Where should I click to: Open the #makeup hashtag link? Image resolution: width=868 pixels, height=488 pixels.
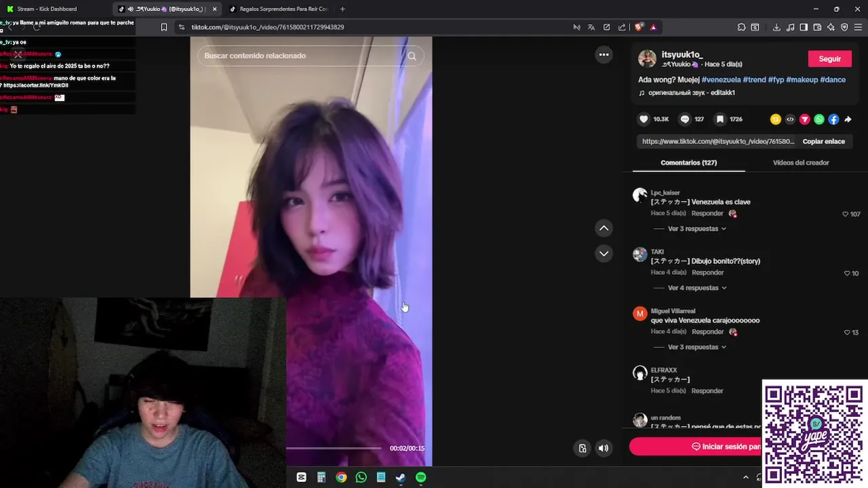(802, 80)
